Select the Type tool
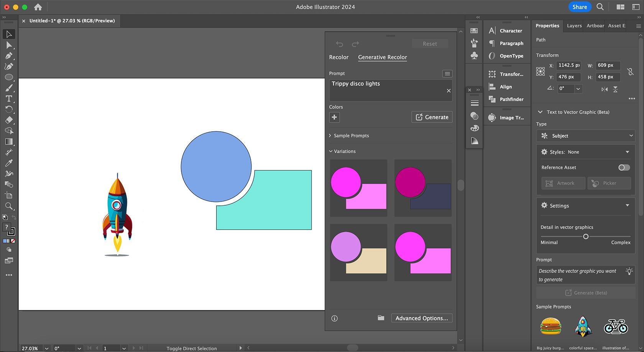Viewport: 644px width, 352px height. coord(9,99)
